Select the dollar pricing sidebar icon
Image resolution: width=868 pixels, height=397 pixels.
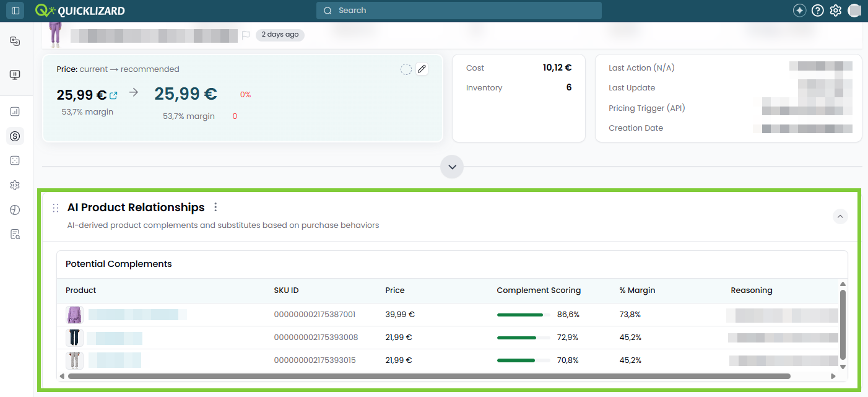[15, 136]
